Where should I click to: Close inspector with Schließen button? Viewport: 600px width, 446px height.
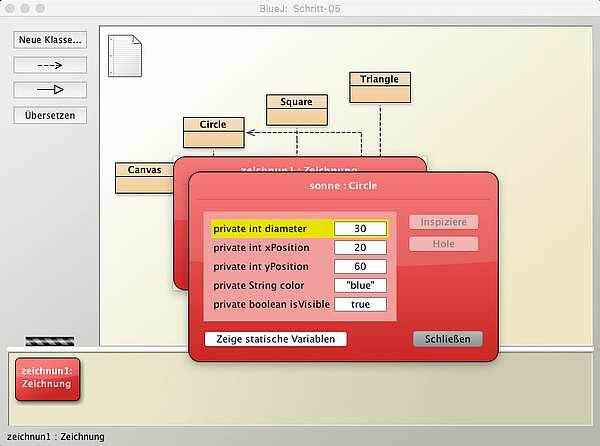pos(447,339)
